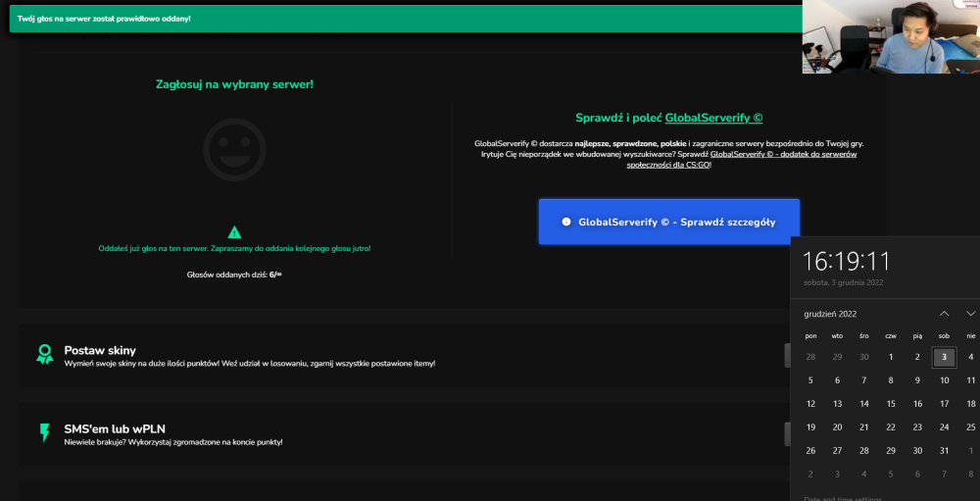
Task: Select December 3 in the calendar
Action: (x=945, y=357)
